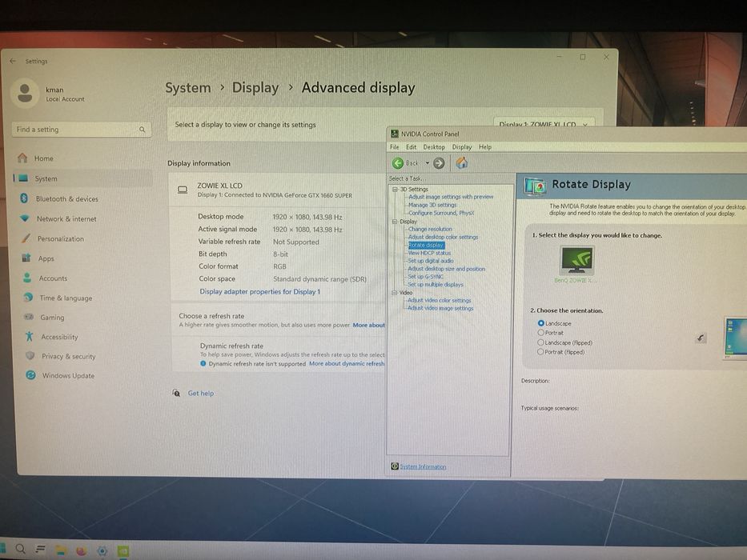Choose Portrait (flipped) orientation
747x560 pixels.
pyautogui.click(x=540, y=352)
